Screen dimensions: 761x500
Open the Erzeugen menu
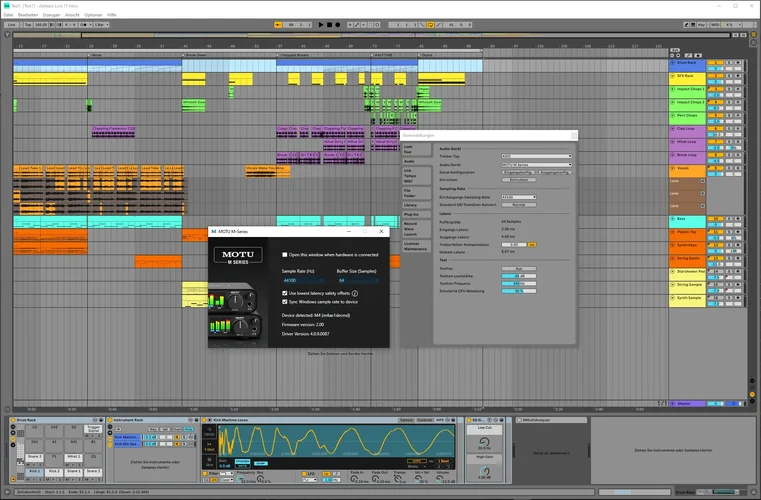tap(51, 15)
